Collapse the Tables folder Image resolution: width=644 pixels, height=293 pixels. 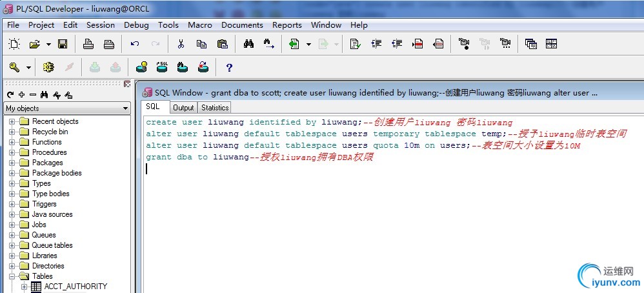click(12, 276)
